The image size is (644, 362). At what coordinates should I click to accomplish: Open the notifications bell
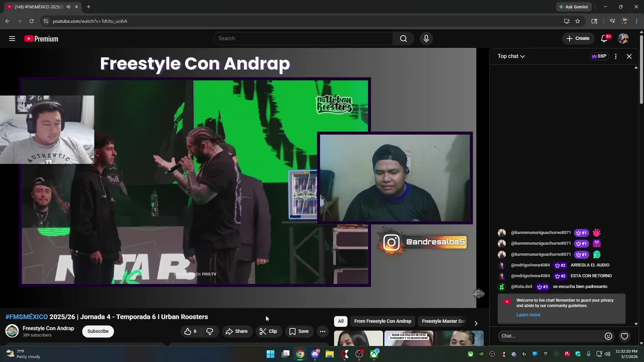pos(605,39)
